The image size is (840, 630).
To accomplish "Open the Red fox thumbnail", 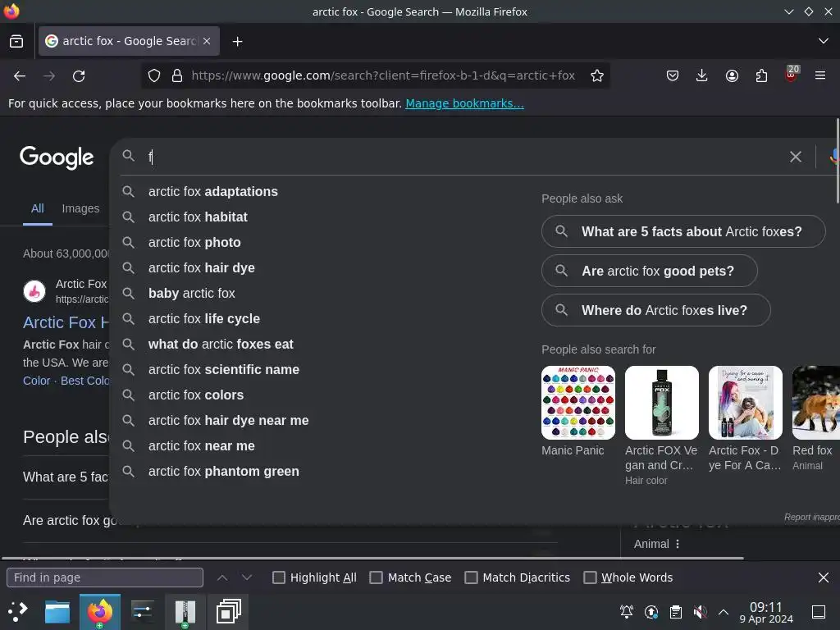I will (816, 403).
